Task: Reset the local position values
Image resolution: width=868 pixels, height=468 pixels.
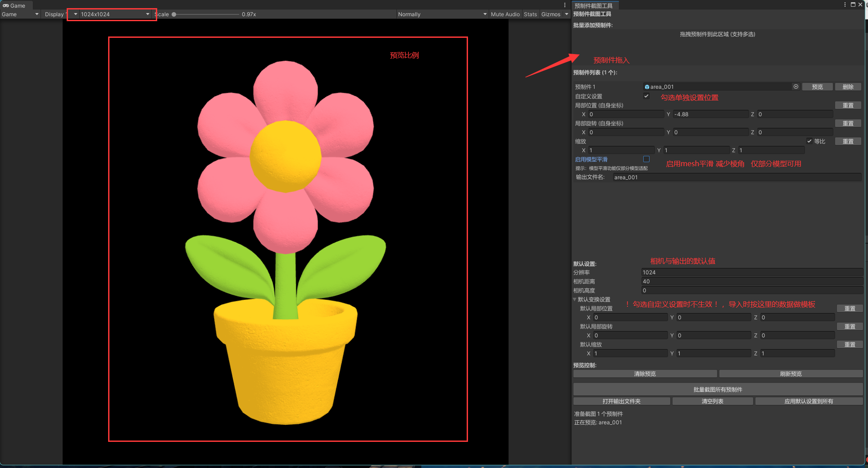Action: coord(848,105)
